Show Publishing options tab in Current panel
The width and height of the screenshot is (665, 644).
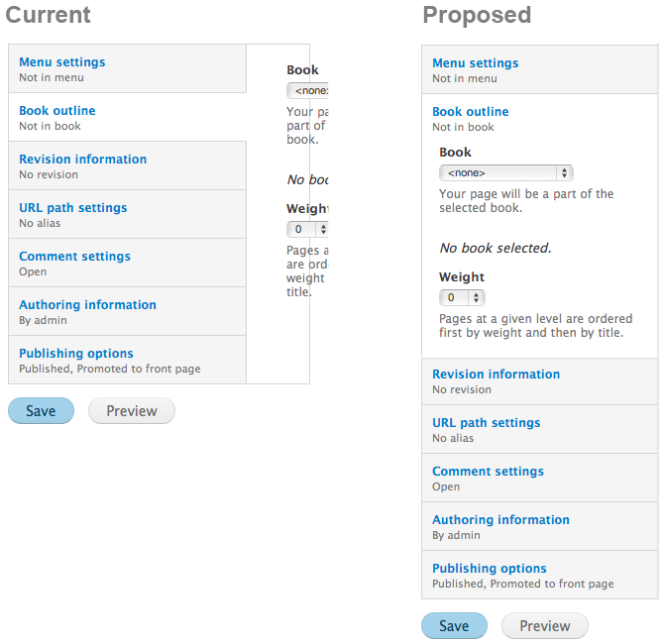click(76, 354)
